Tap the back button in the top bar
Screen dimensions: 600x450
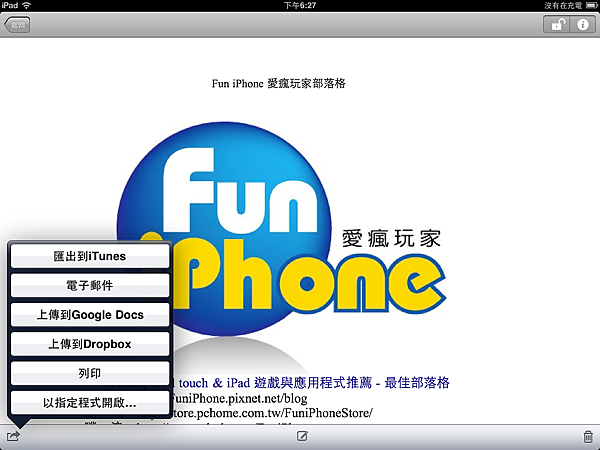click(x=17, y=25)
